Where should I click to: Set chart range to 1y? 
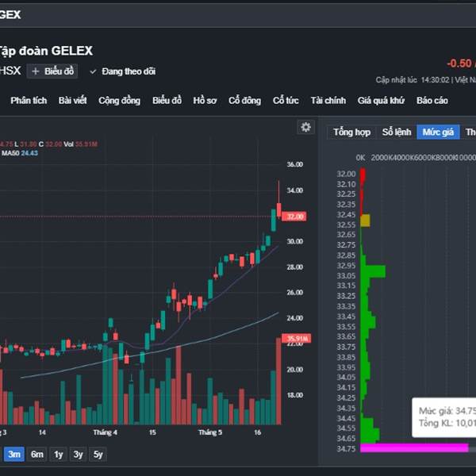coord(58,455)
